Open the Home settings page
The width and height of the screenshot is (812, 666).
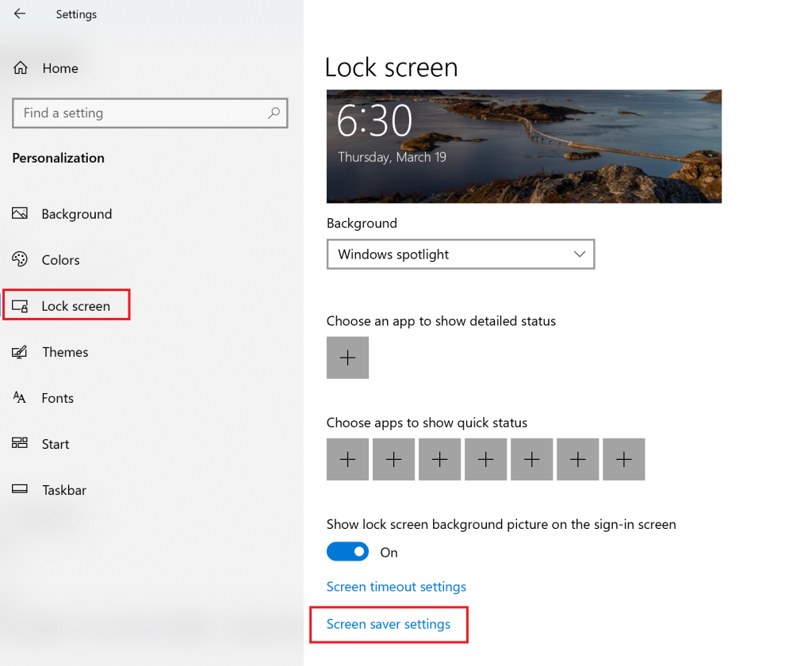(x=60, y=68)
